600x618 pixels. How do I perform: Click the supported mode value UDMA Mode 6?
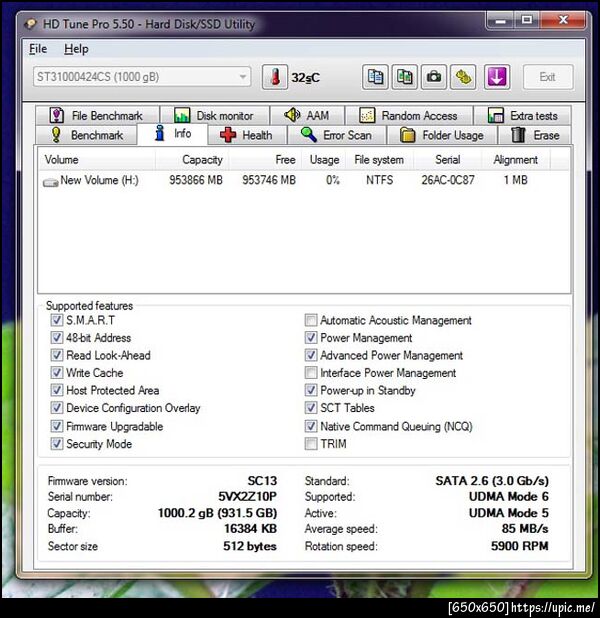click(x=509, y=497)
